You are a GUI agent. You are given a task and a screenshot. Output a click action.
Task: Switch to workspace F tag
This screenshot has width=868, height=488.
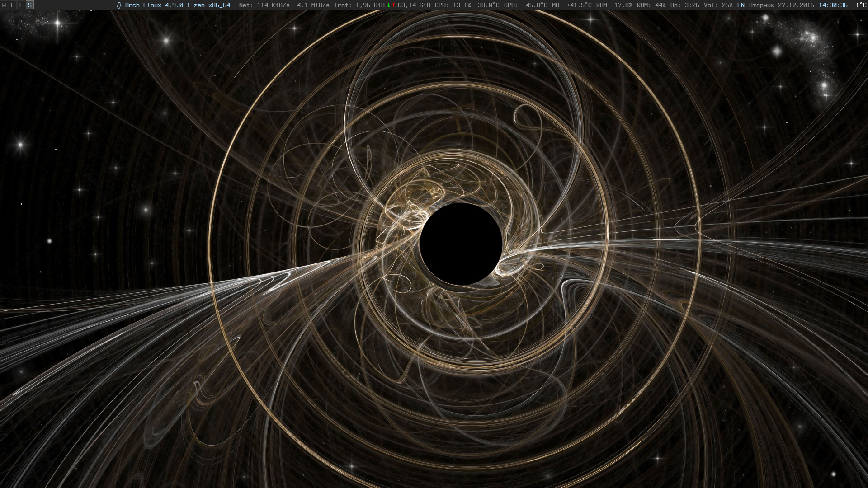21,5
